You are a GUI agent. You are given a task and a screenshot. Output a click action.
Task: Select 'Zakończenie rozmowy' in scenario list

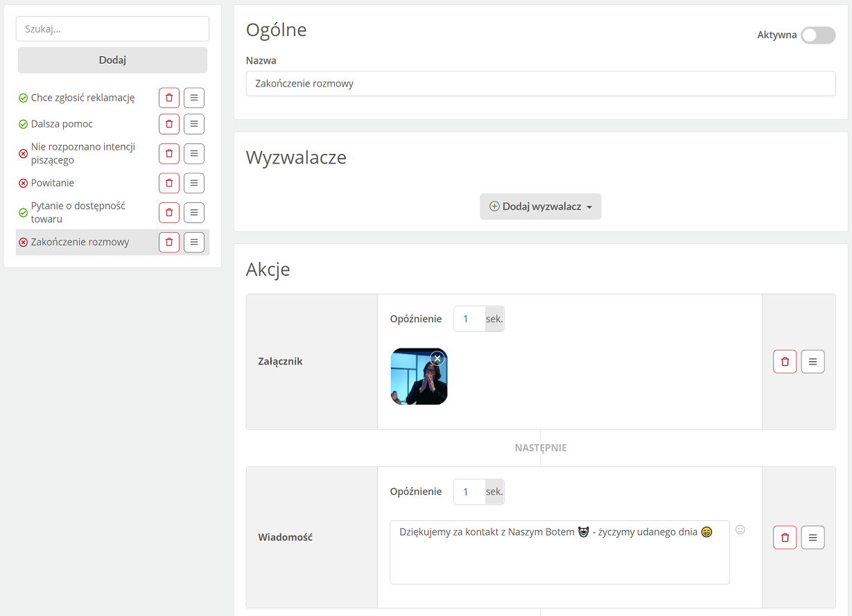80,242
